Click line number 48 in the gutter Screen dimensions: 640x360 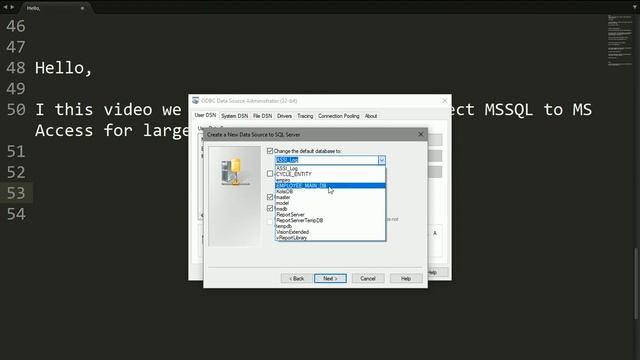[16, 68]
